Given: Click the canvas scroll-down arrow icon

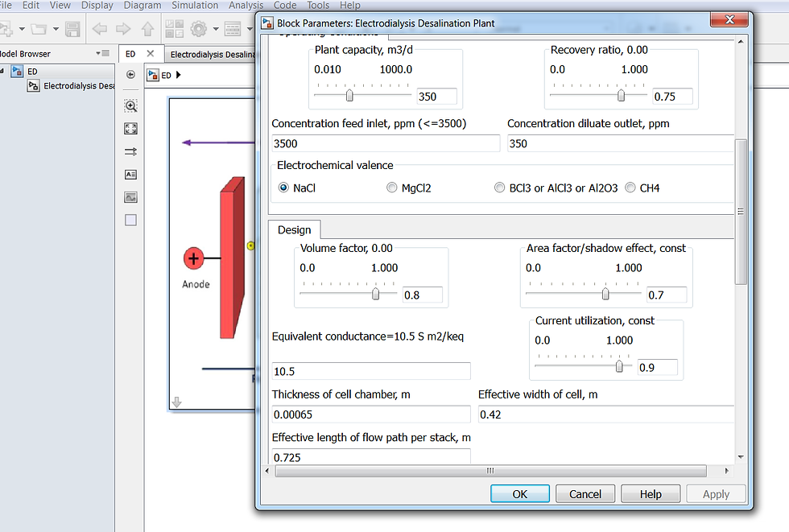Looking at the screenshot, I should click(176, 402).
